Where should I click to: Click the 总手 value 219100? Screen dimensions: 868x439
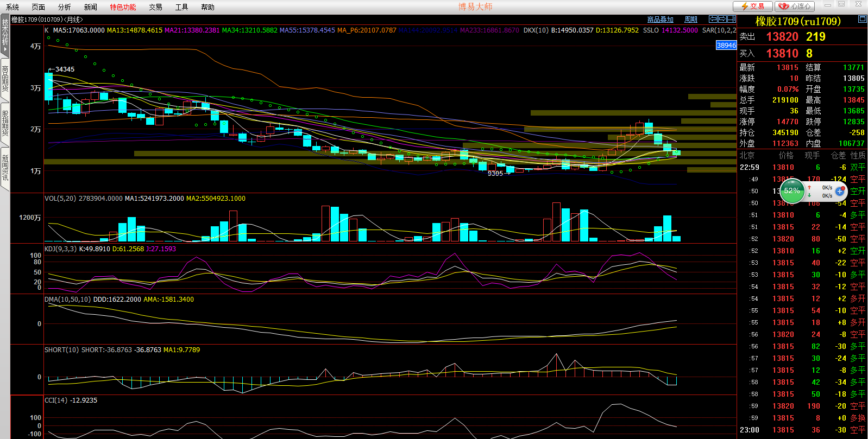[785, 100]
